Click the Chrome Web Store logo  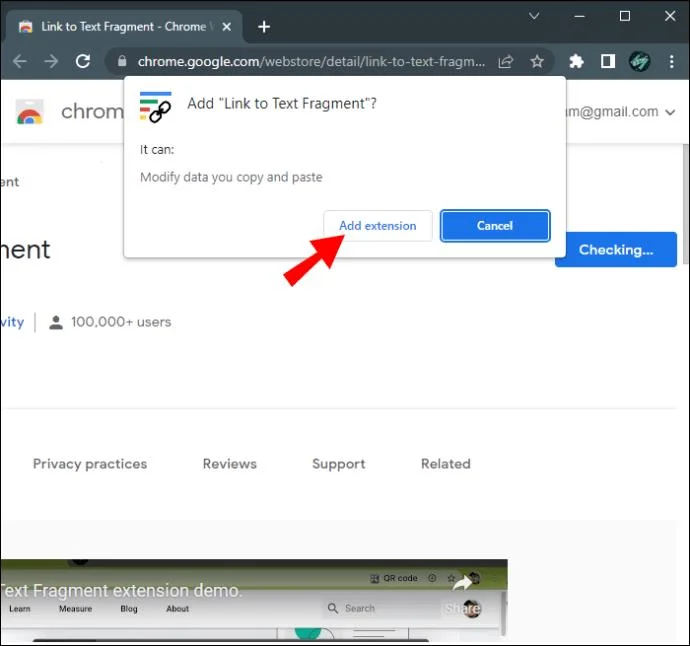pyautogui.click(x=29, y=112)
